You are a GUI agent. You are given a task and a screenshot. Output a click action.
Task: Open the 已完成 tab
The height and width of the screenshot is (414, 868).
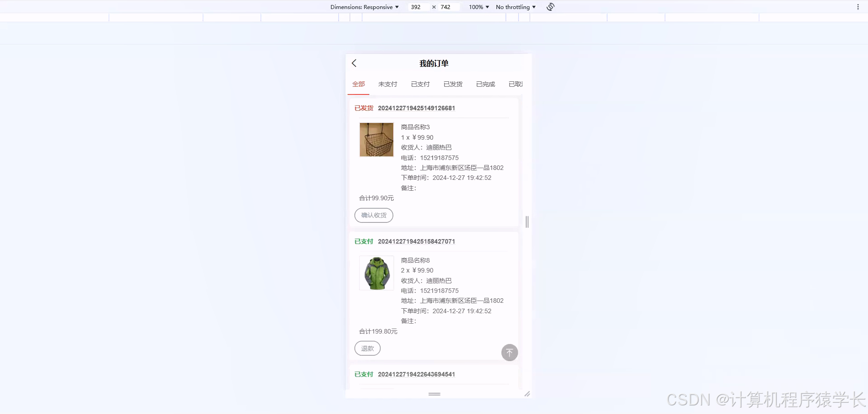[485, 84]
